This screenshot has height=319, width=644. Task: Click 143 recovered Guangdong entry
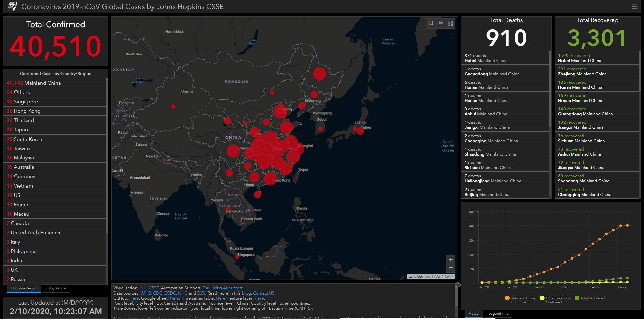coord(597,111)
